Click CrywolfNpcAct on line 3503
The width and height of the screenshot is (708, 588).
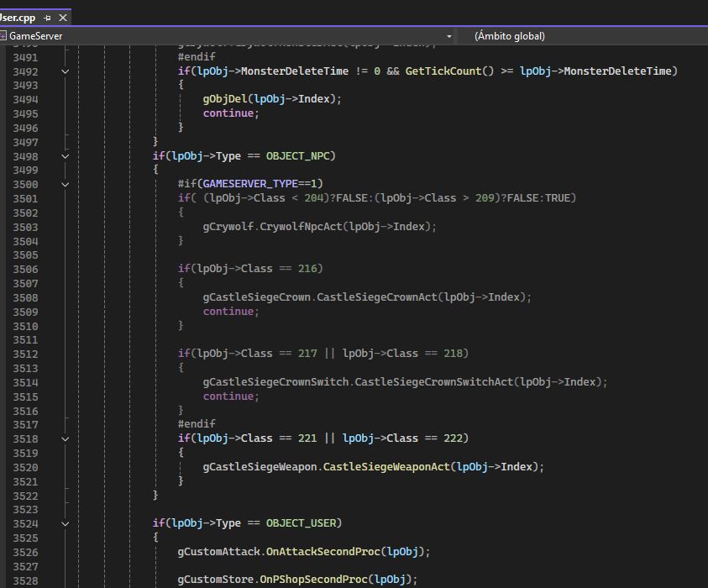[x=301, y=226]
